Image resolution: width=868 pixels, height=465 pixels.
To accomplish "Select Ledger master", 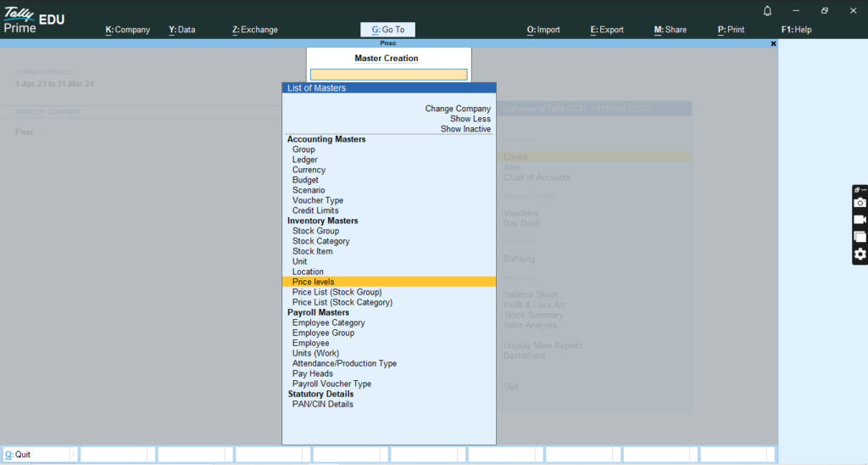I will [305, 160].
